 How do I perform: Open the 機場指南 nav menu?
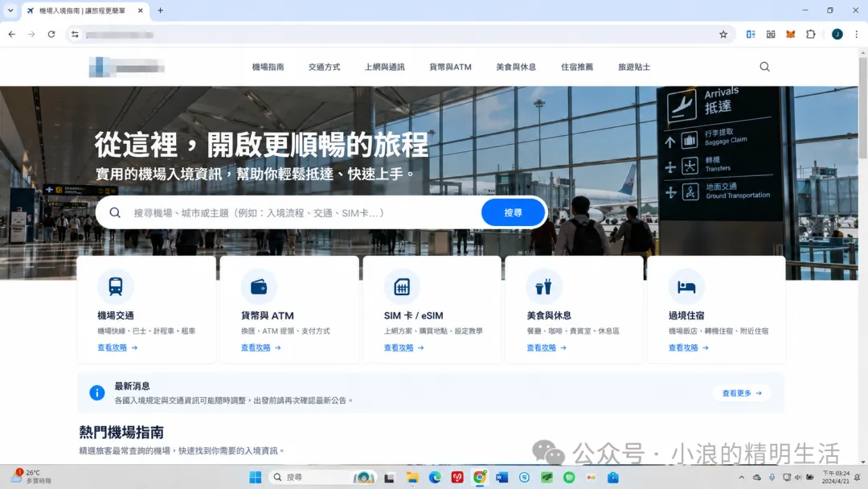click(268, 67)
